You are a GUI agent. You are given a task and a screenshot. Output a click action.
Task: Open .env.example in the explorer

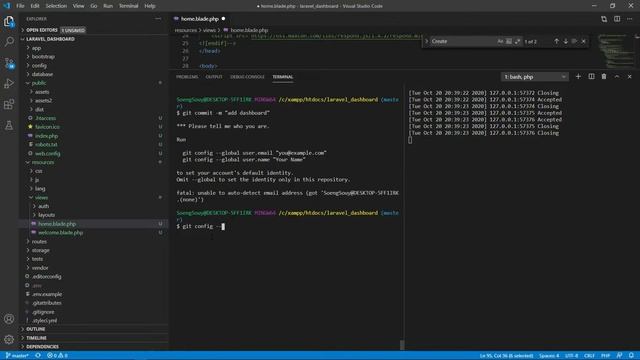point(47,294)
